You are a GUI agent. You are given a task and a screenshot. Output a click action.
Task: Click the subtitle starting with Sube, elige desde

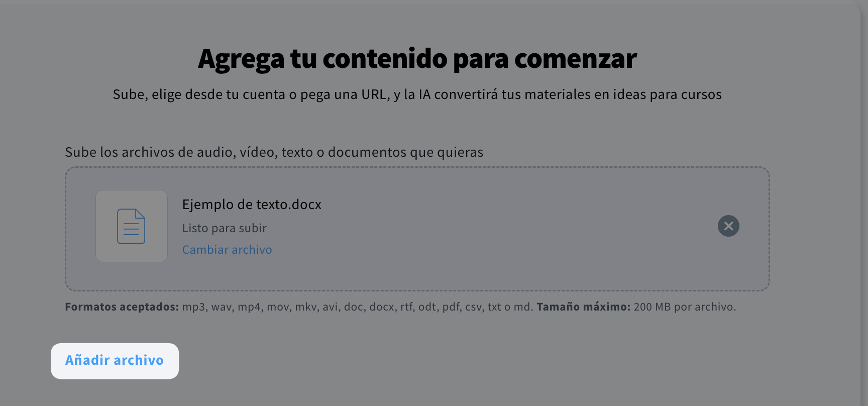tap(417, 94)
